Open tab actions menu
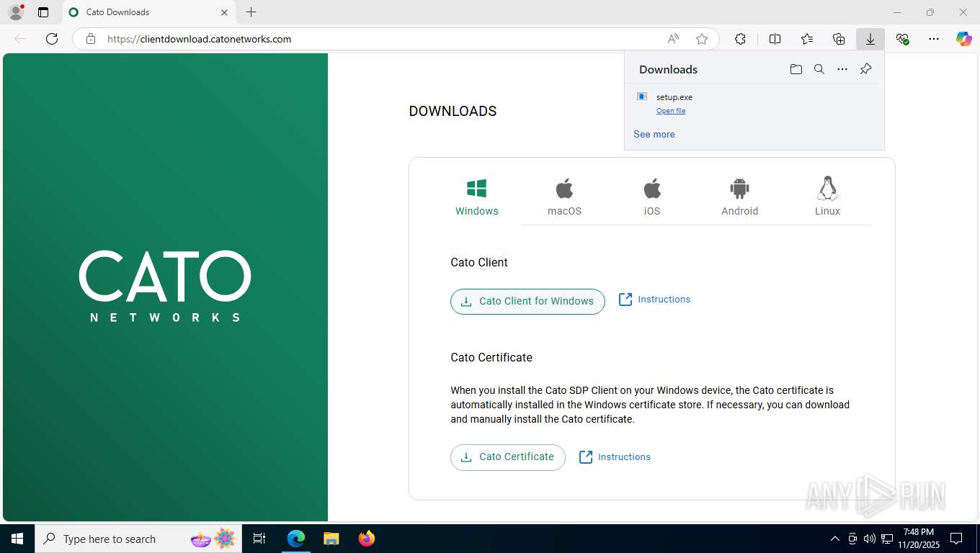The image size is (980, 553). 43,12
